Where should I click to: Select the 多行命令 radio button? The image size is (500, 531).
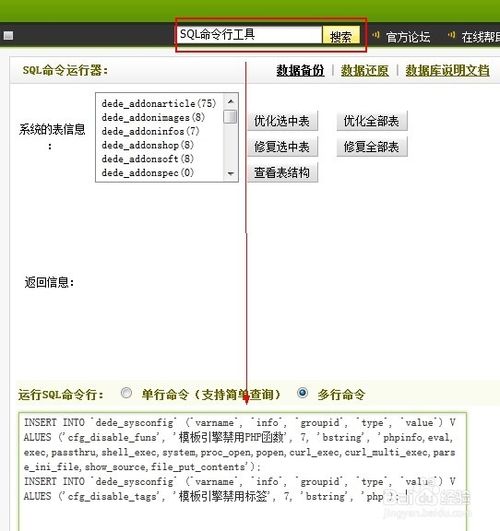tap(303, 393)
